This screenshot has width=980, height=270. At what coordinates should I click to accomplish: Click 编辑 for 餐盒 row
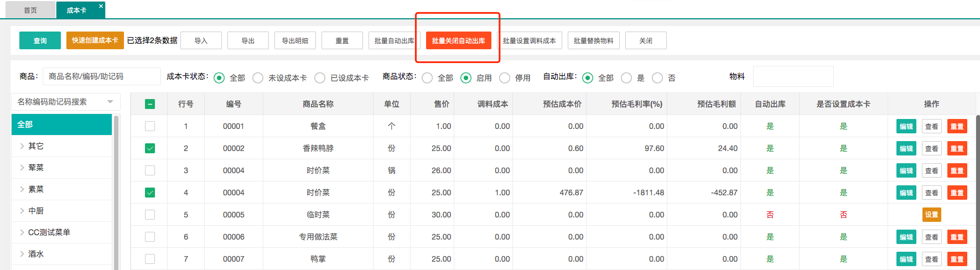tap(906, 126)
